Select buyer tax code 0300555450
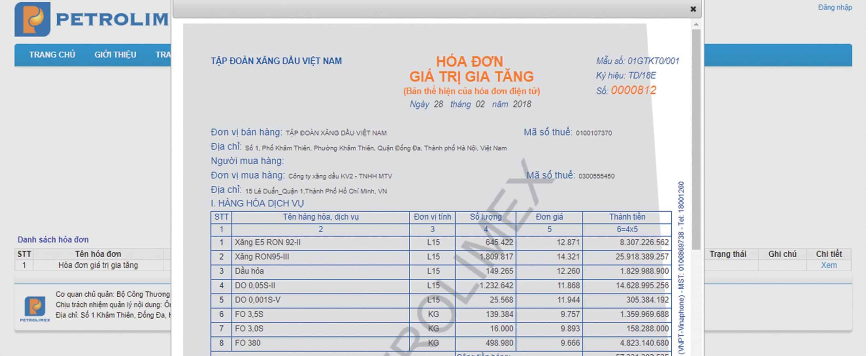This screenshot has height=356, width=868. [596, 176]
